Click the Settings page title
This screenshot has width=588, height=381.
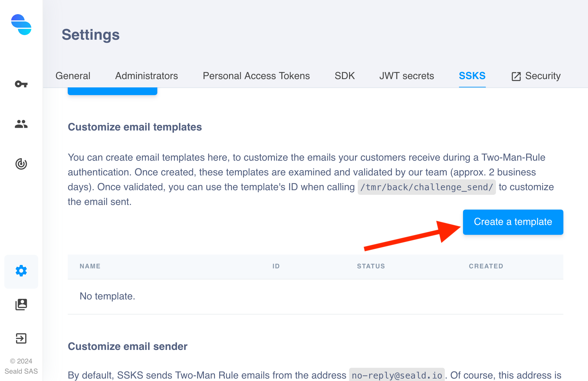[91, 35]
